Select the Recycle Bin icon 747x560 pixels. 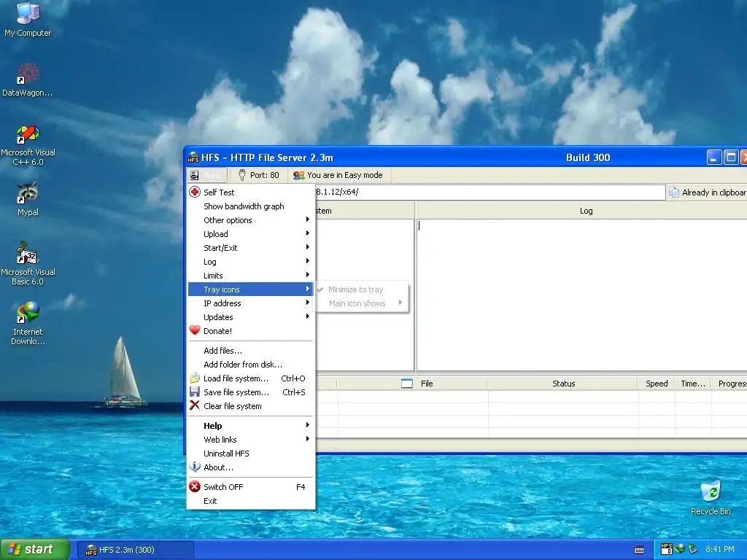click(x=711, y=497)
